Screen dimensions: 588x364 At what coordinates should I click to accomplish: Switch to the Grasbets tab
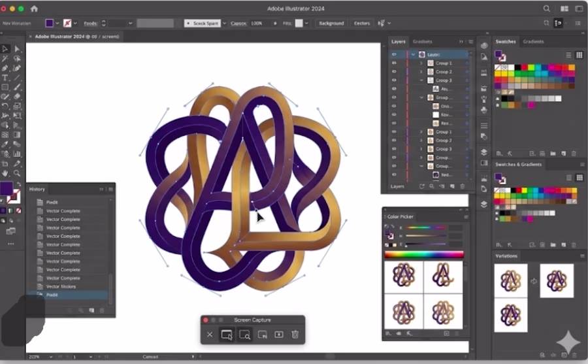point(422,42)
